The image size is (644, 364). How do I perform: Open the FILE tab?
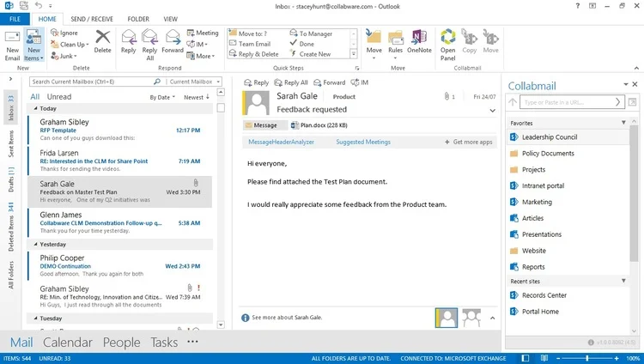pyautogui.click(x=15, y=19)
